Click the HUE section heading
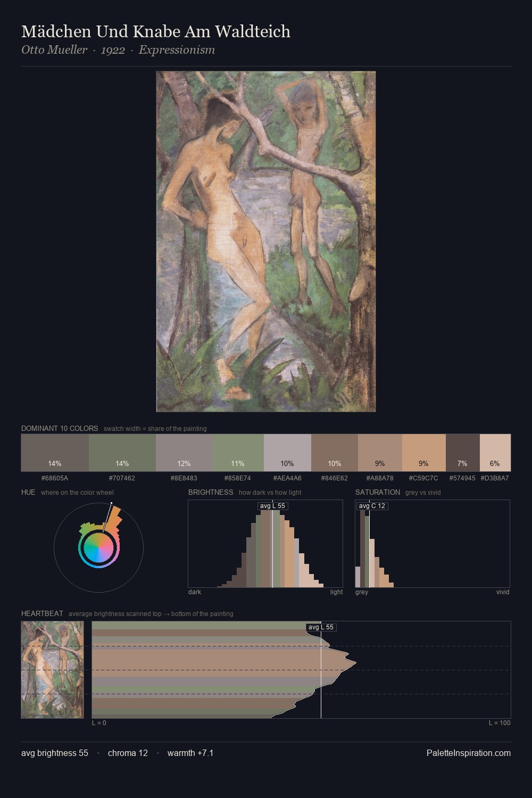532x798 pixels. pyautogui.click(x=28, y=492)
